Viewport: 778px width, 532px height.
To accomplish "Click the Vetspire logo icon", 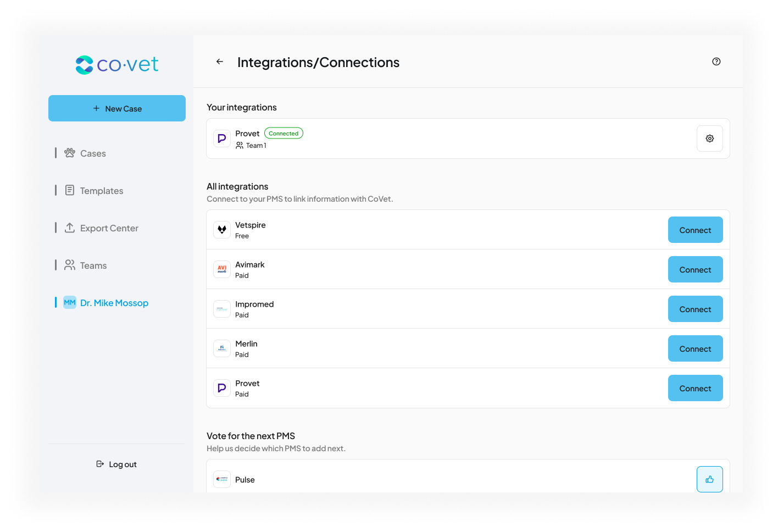I will pyautogui.click(x=222, y=230).
